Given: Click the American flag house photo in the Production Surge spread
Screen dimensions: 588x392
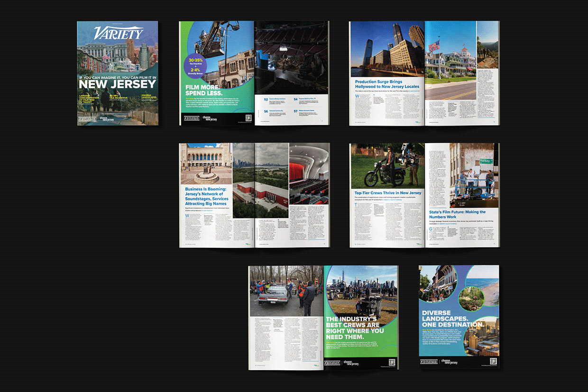Looking at the screenshot, I should (x=450, y=61).
